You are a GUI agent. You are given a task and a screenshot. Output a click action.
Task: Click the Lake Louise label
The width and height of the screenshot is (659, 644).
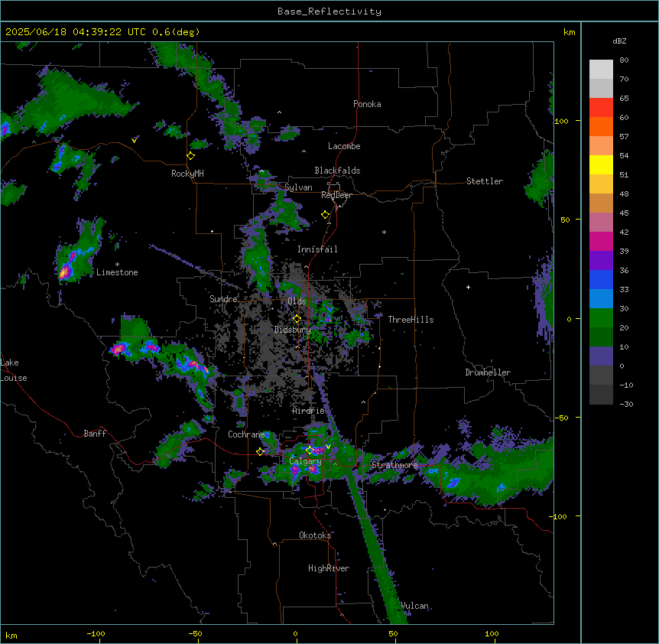[x=14, y=370]
